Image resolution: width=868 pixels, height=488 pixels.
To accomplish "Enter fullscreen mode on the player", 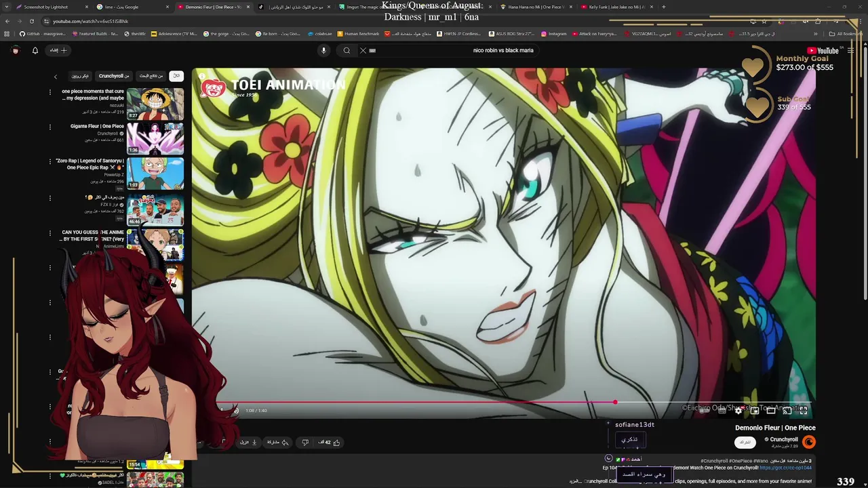I will pyautogui.click(x=803, y=411).
